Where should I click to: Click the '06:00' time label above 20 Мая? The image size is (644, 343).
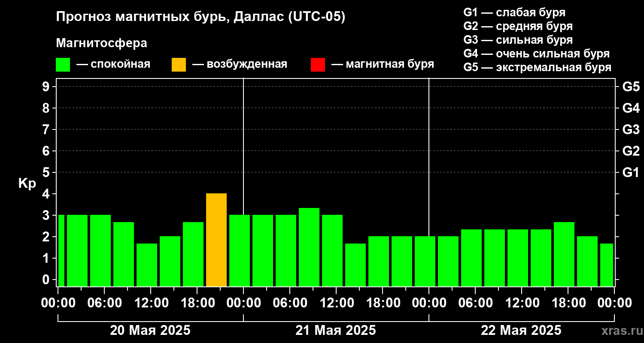tap(105, 303)
